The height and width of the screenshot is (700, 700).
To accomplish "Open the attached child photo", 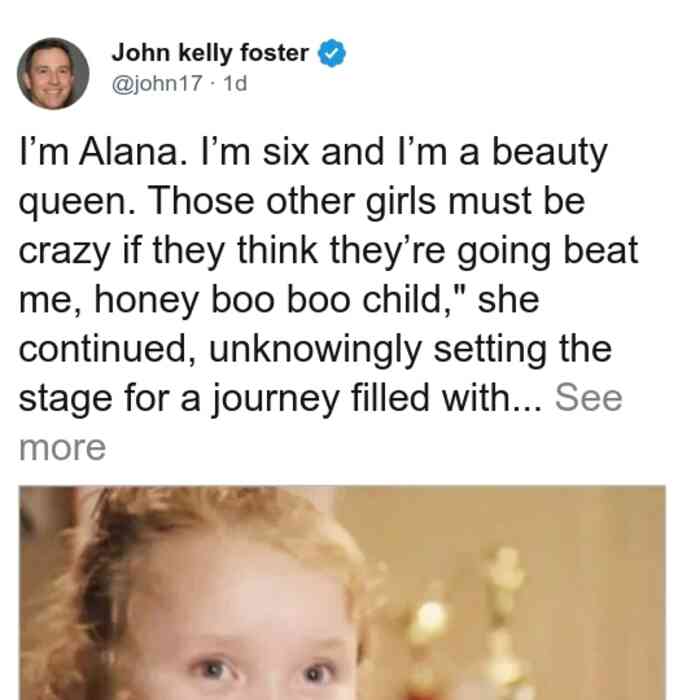I will 342,592.
